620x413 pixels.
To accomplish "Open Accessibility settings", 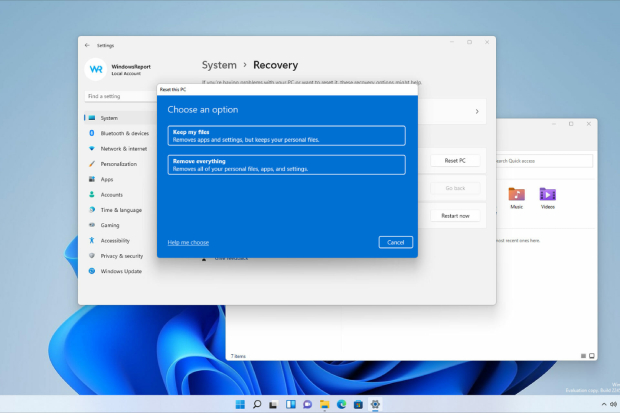I will pos(115,240).
